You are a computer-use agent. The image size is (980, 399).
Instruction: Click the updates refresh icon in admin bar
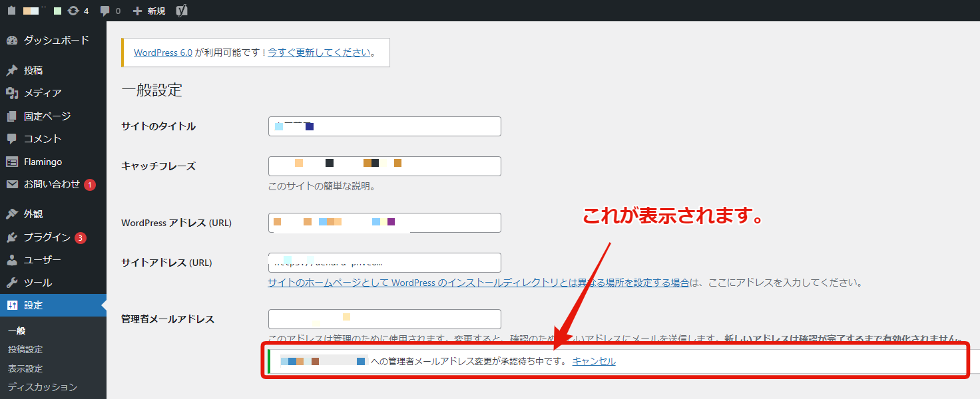coord(73,11)
